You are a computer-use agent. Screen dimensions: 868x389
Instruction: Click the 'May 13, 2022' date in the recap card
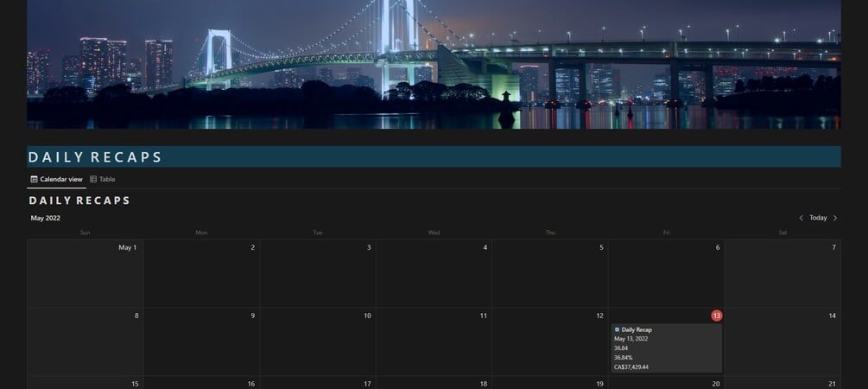pos(630,339)
